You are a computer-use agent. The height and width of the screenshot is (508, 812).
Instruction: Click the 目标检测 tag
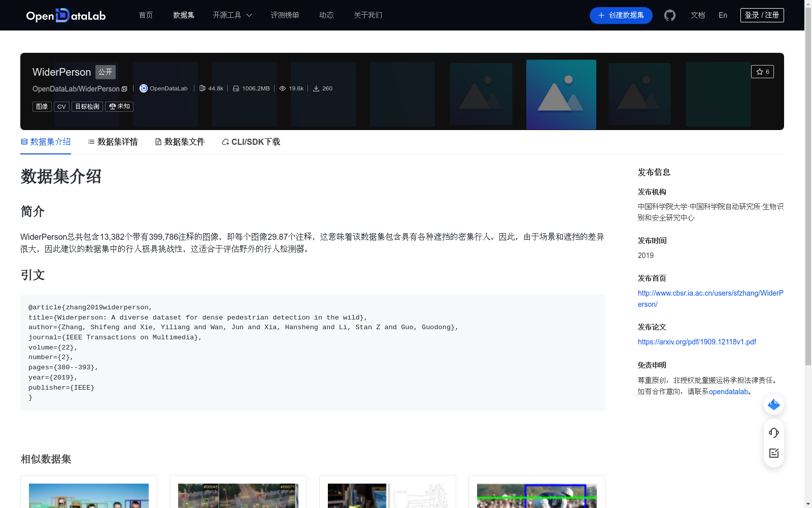87,107
